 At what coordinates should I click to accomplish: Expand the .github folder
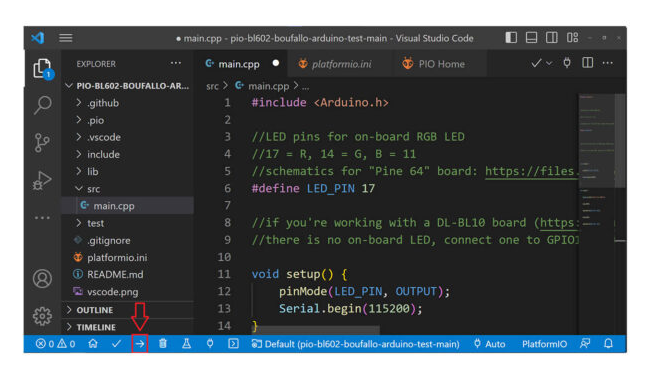pos(128,103)
